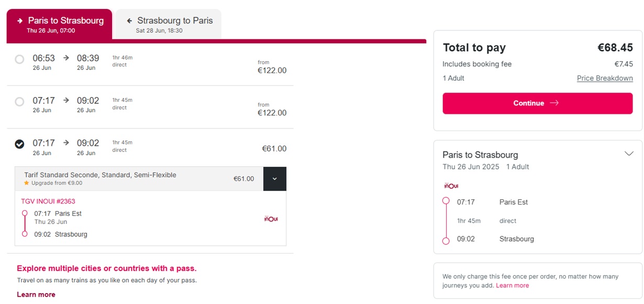Click left arrow icon on Strasbourg to Paris tab
644x304 pixels.
(x=129, y=21)
